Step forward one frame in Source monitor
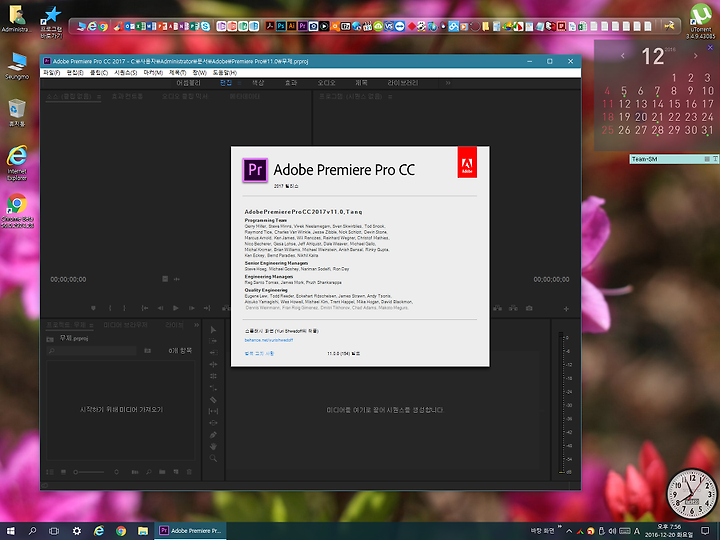This screenshot has width=720, height=540. click(191, 308)
